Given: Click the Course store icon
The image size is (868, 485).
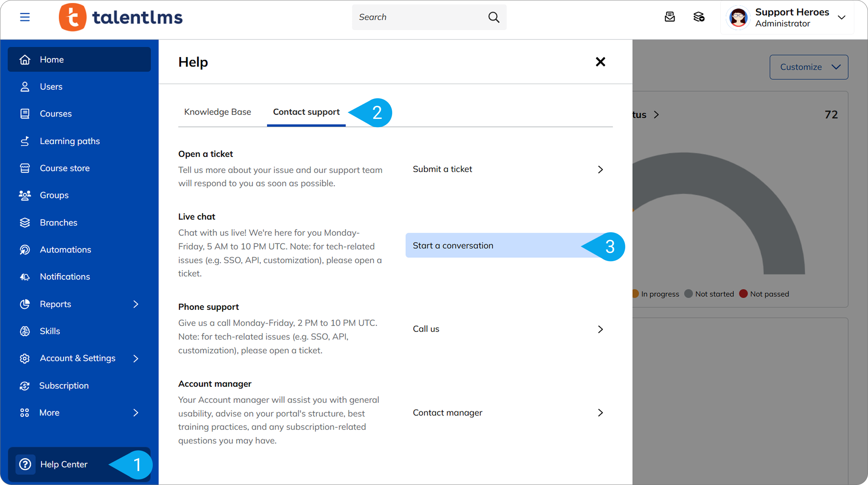Looking at the screenshot, I should pyautogui.click(x=25, y=168).
